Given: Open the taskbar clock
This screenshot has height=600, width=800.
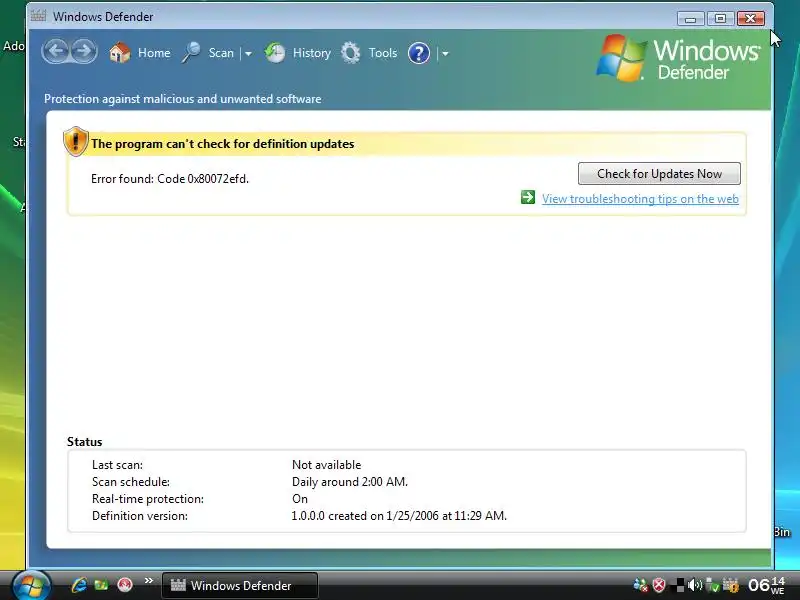Looking at the screenshot, I should point(767,585).
